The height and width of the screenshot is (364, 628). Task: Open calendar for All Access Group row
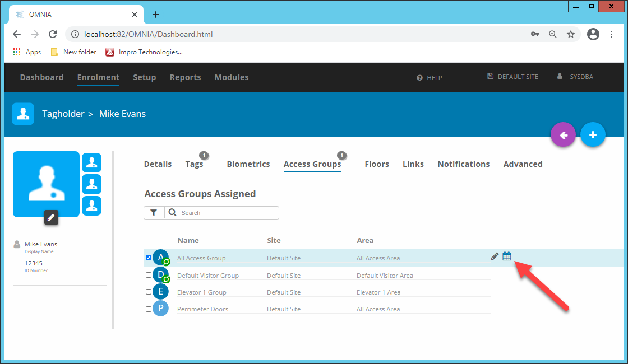pyautogui.click(x=507, y=256)
